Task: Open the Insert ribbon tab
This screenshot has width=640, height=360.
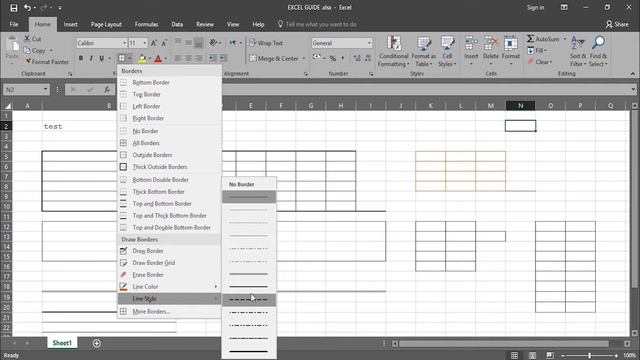Action: pyautogui.click(x=71, y=24)
